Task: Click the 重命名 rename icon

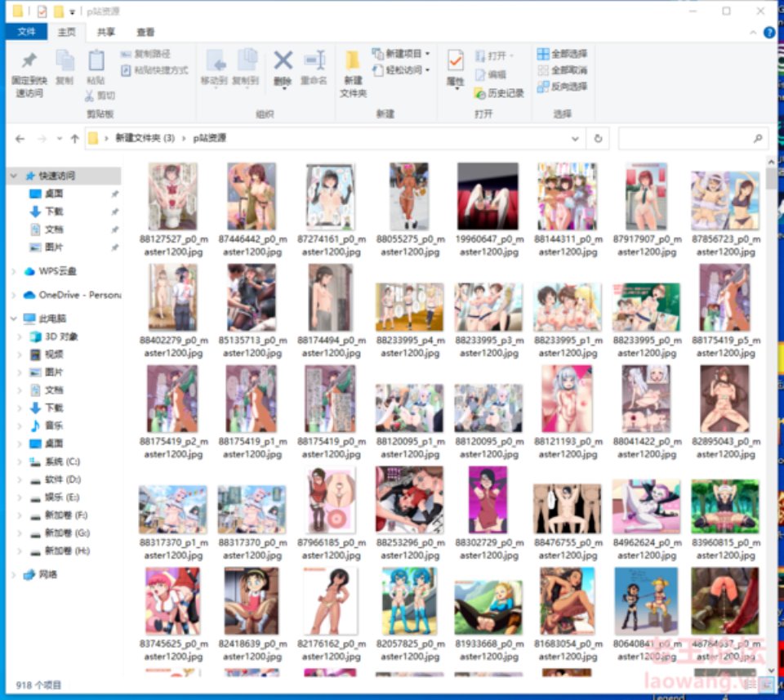Action: (314, 60)
